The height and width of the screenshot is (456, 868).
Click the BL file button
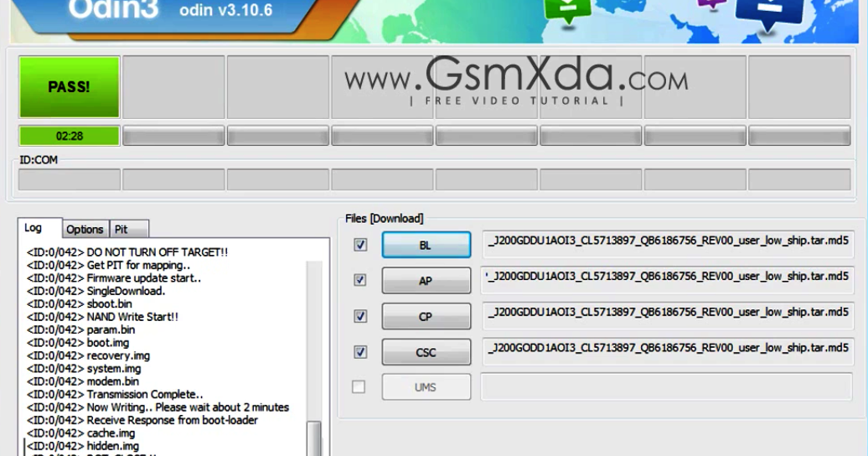click(x=426, y=245)
